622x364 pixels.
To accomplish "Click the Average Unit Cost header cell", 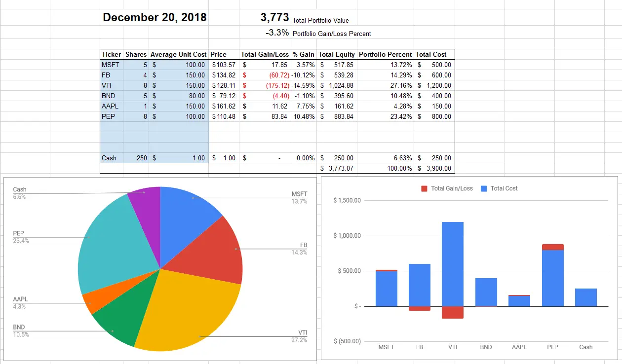I will pyautogui.click(x=179, y=54).
